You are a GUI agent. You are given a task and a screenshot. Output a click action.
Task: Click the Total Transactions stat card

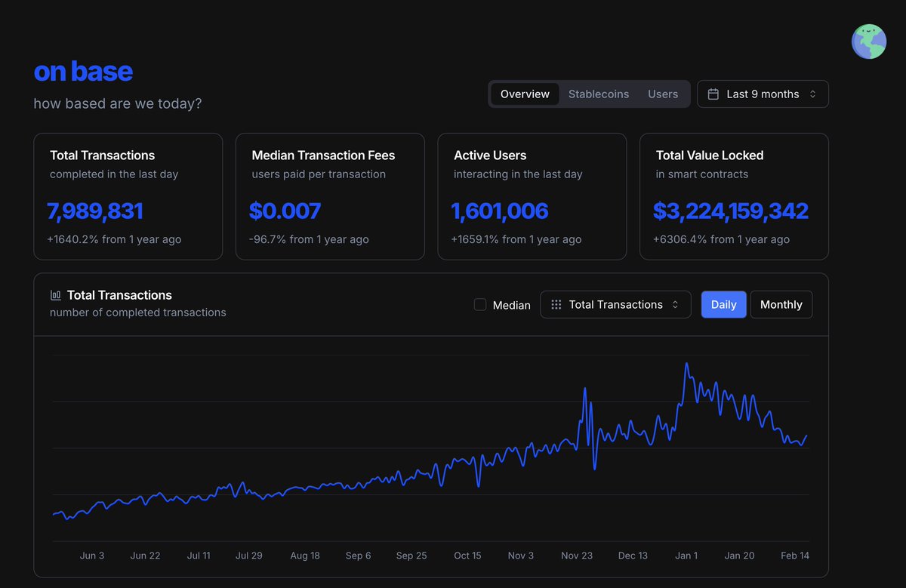point(128,197)
